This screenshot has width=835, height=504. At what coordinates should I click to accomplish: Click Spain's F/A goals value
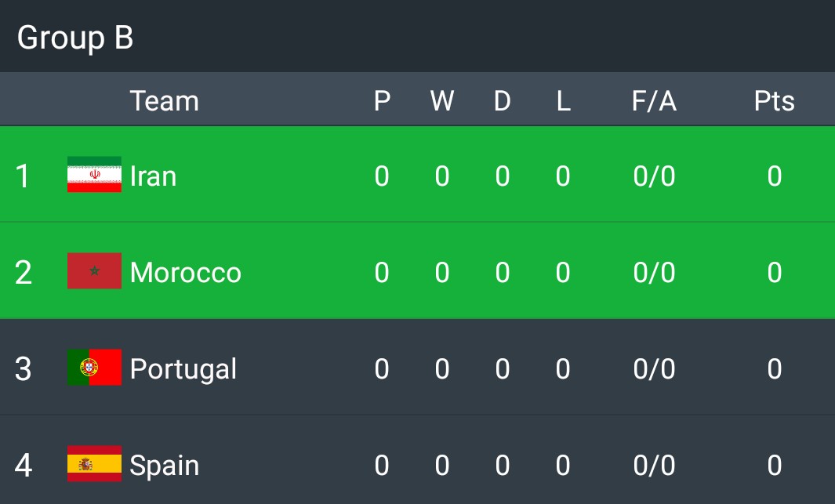coord(654,465)
